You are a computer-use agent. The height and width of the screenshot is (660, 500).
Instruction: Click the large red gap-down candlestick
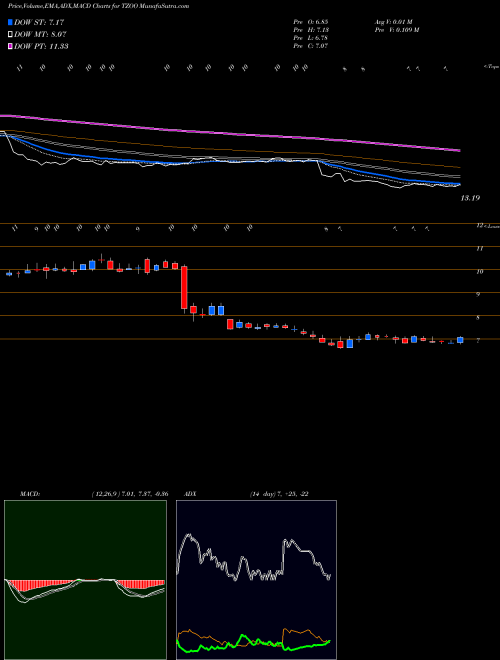pyautogui.click(x=184, y=287)
